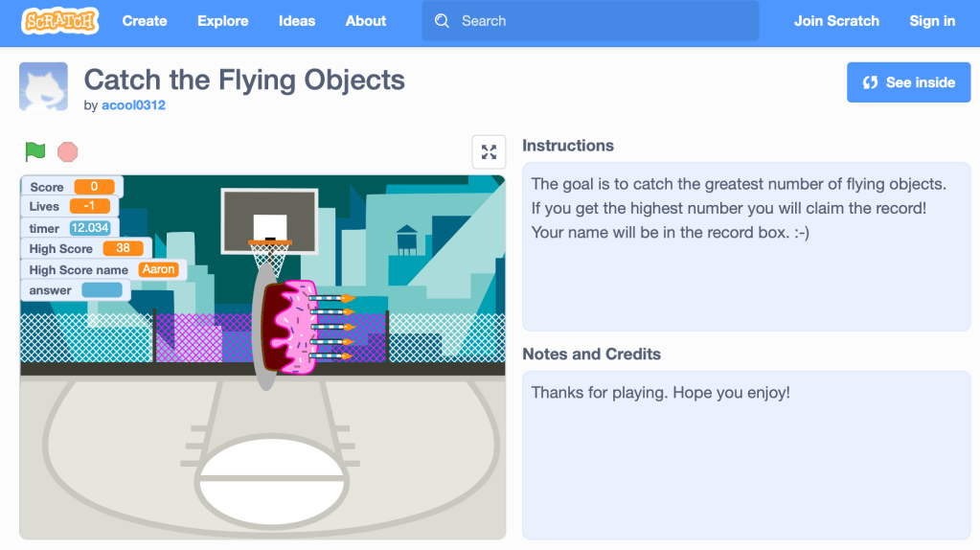Click the search magnifier icon
The width and height of the screenshot is (980, 550).
[442, 21]
